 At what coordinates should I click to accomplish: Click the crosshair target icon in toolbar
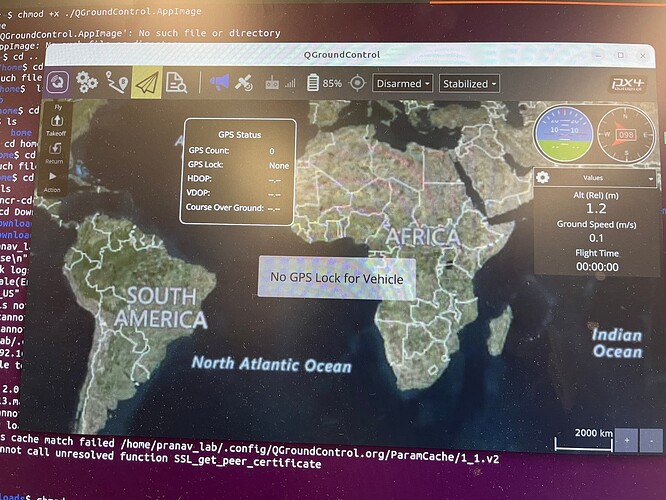point(357,83)
